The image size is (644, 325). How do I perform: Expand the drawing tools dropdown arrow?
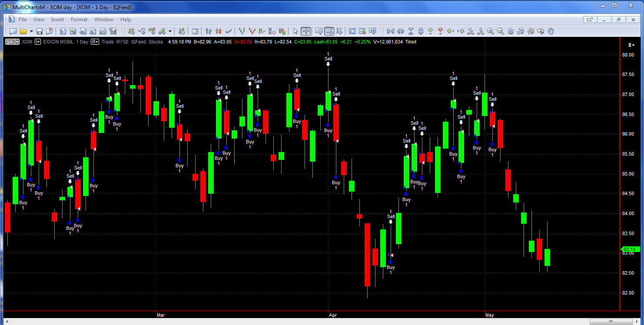[170, 31]
